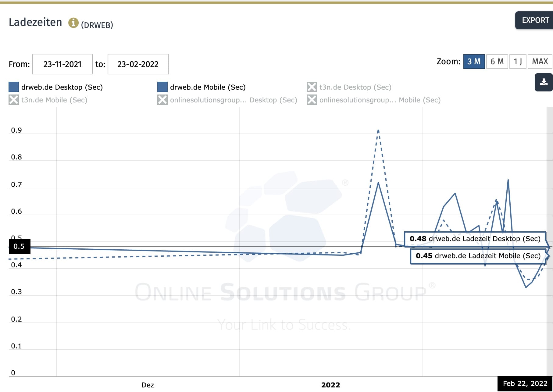Click the EXPORT button

[x=534, y=20]
